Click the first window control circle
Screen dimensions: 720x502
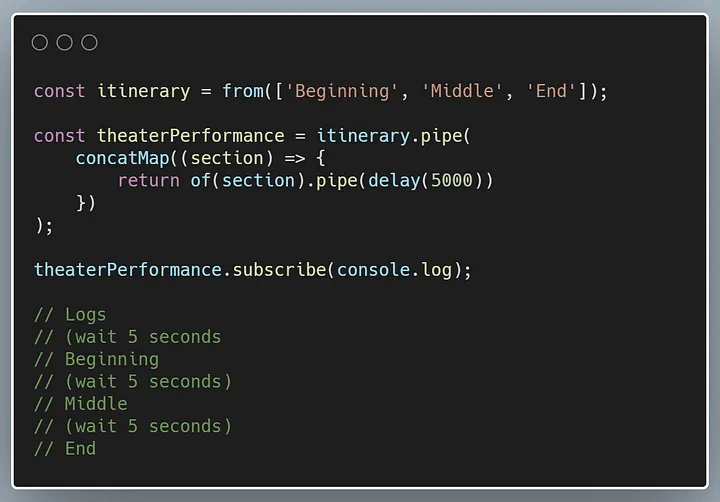coord(40,42)
